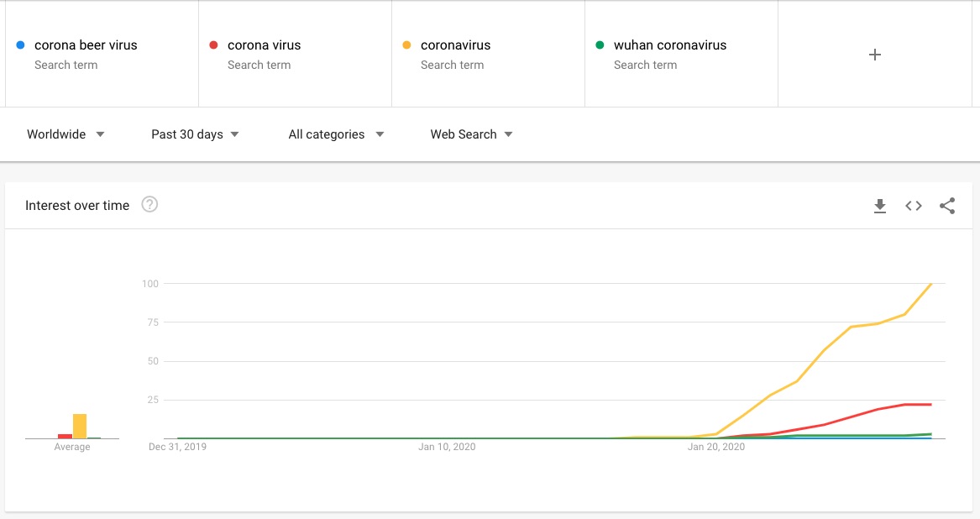980x519 pixels.
Task: Click the end of the red corona virus line
Action: [930, 405]
